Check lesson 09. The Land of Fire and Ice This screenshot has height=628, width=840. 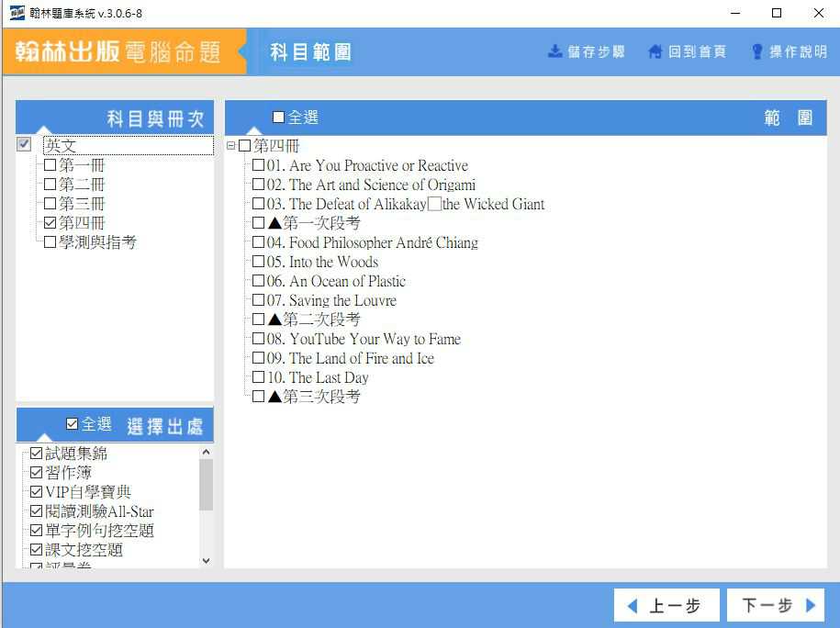coord(258,358)
